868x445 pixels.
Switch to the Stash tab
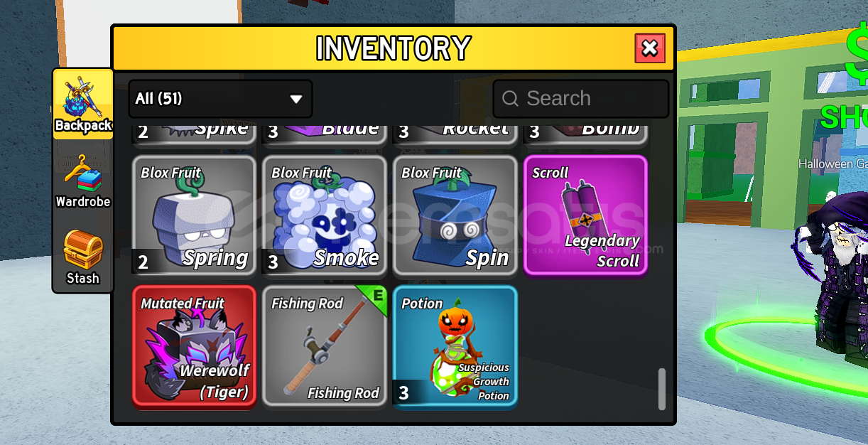[x=83, y=258]
